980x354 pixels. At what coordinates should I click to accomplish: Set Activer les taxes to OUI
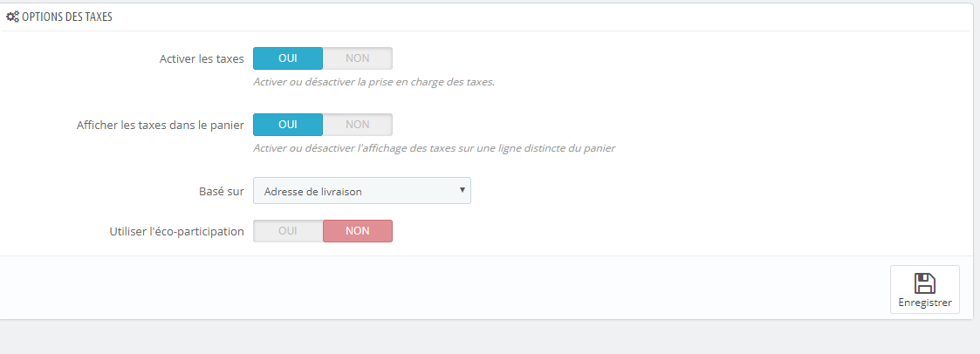287,58
